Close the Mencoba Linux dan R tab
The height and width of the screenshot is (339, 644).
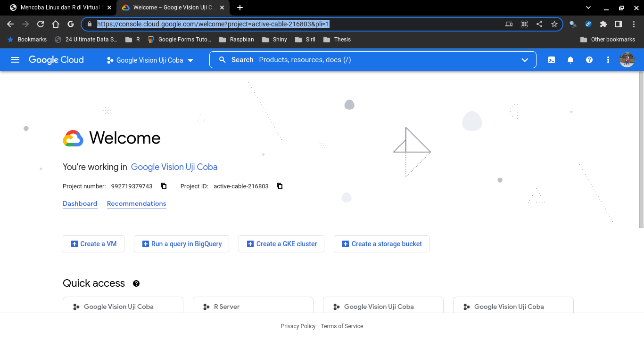109,8
